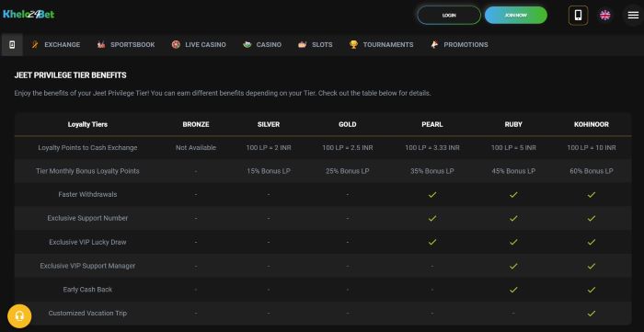Screen dimensions: 644x332
Task: Select the KOHINOOR column header
Action: tap(592, 124)
